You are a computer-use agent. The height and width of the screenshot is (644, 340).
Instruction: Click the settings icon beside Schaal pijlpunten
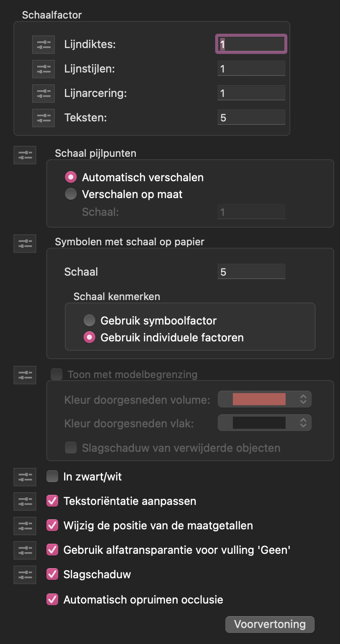click(x=25, y=155)
